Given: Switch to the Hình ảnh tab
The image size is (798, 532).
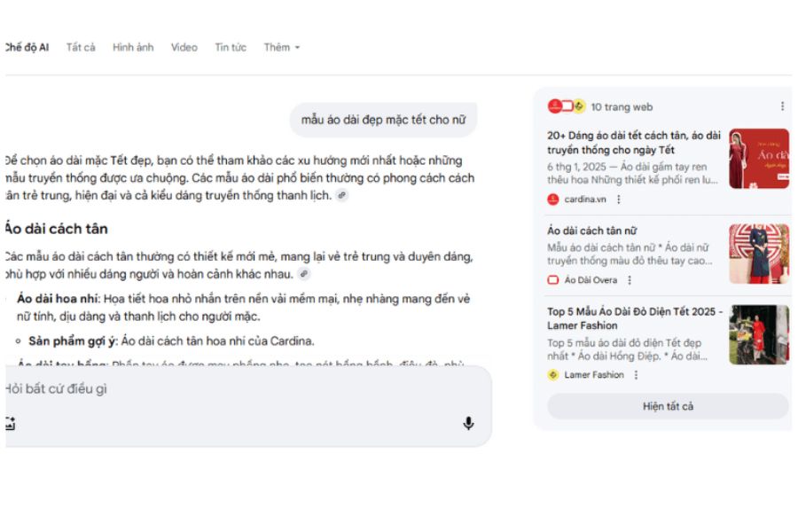Looking at the screenshot, I should tap(133, 47).
